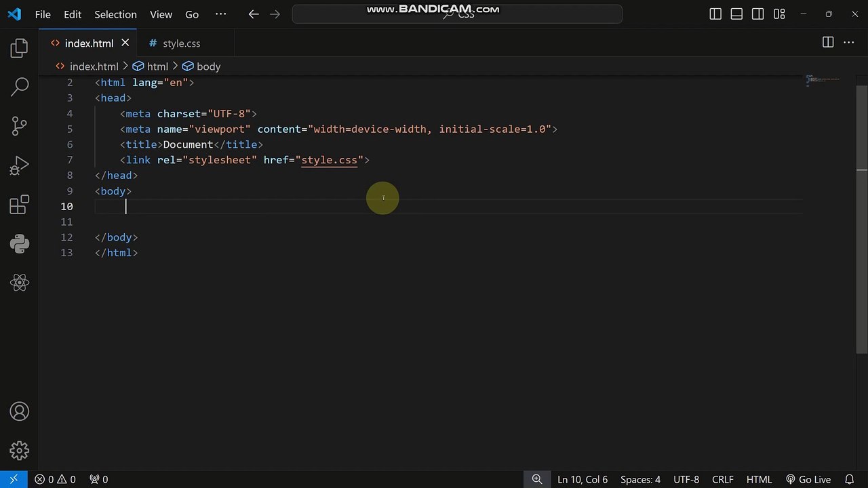This screenshot has height=488, width=868.
Task: Click index.html in the breadcrumb
Action: (x=87, y=66)
